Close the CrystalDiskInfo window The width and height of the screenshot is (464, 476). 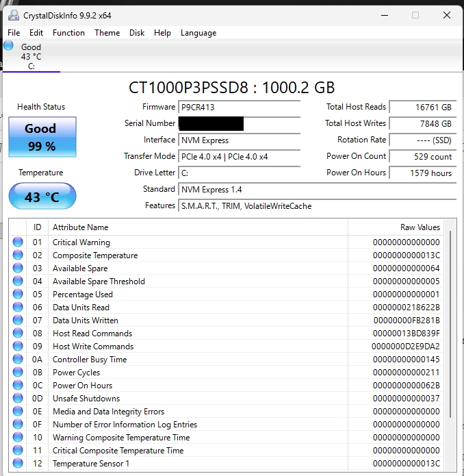click(x=447, y=15)
